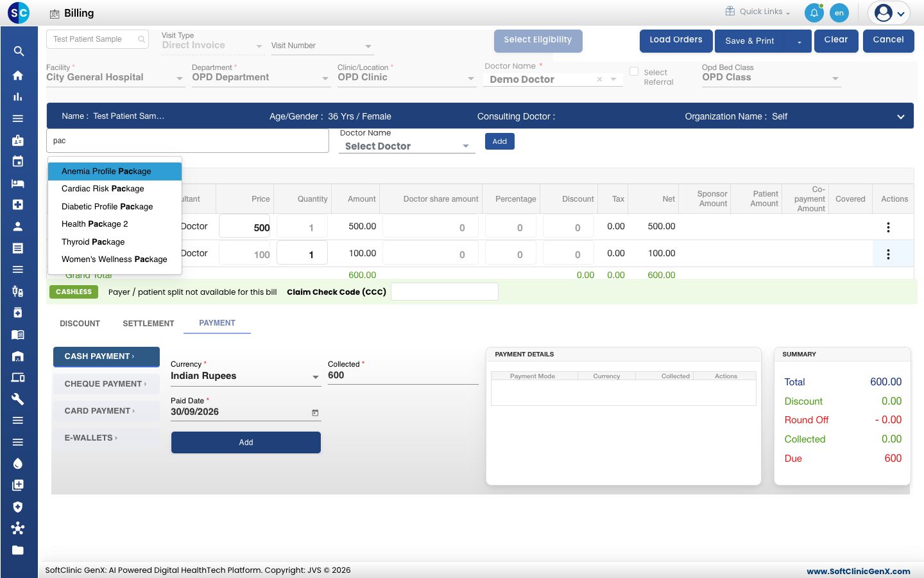924x578 pixels.
Task: Open the Paid Date calendar picker icon
Action: 315,412
